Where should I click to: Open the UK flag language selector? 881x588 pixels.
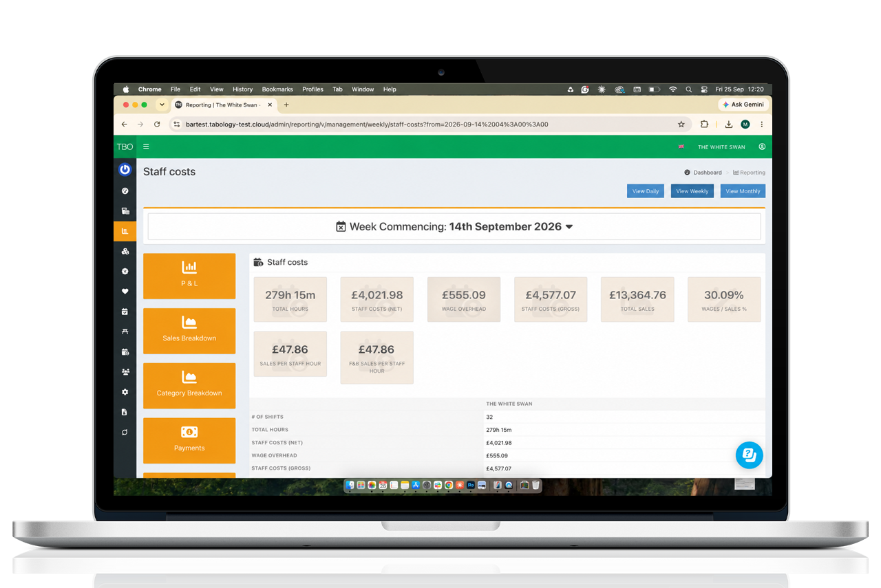point(681,146)
